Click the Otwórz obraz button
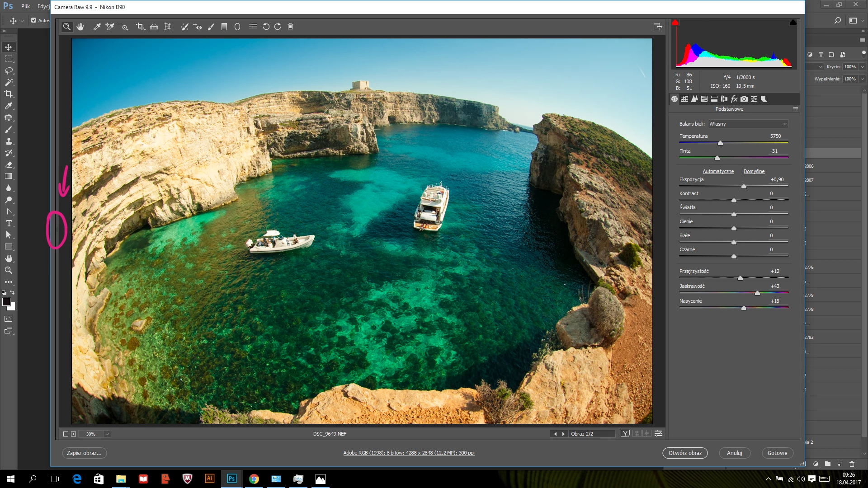Viewport: 868px width, 488px height. click(685, 453)
